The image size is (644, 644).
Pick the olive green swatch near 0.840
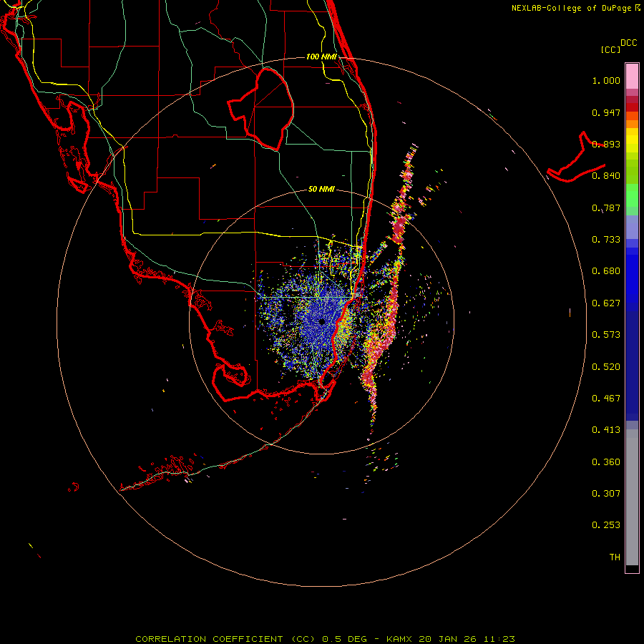click(632, 172)
